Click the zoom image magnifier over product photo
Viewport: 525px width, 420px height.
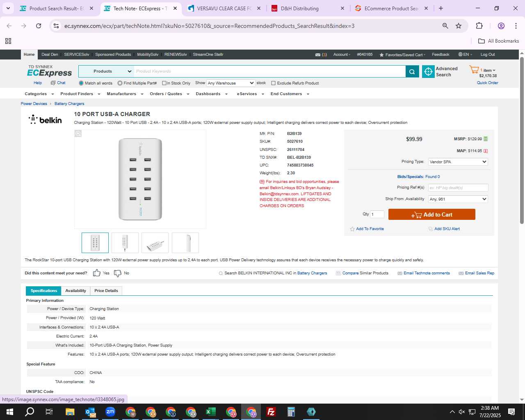78,134
